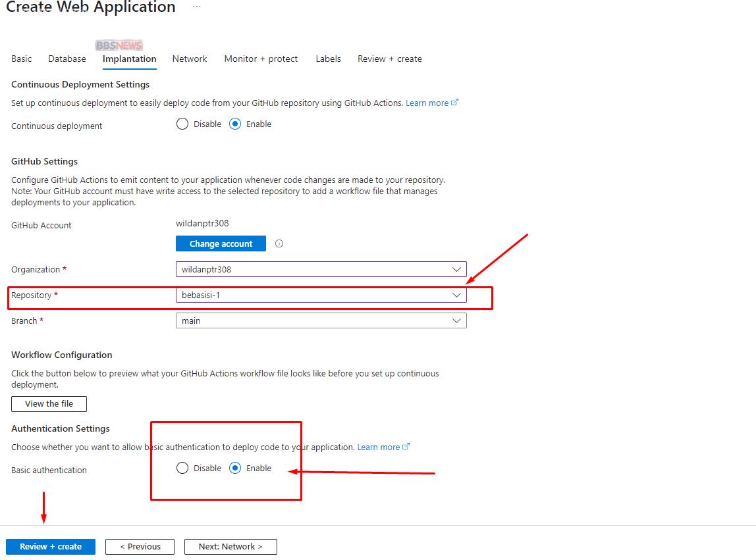Click Learn more link under Continuous Deployment
This screenshot has height=560, width=756.
(x=427, y=103)
